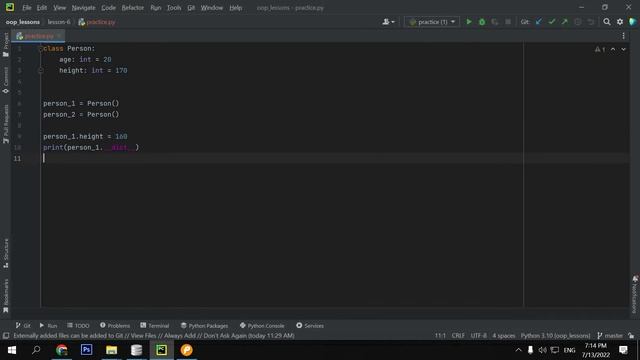
Task: Open the Project tool window sidebar
Action: pos(6,44)
